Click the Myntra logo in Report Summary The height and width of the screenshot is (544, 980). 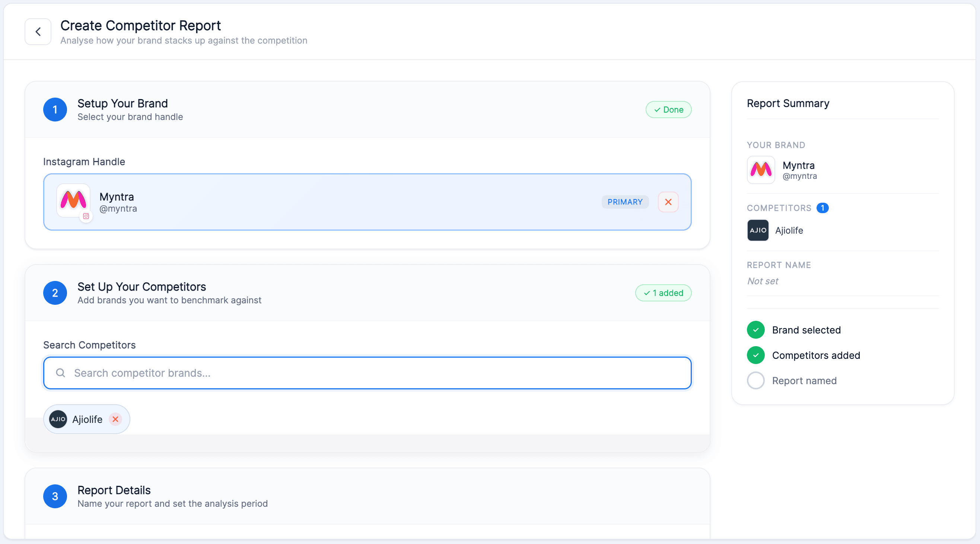point(761,170)
